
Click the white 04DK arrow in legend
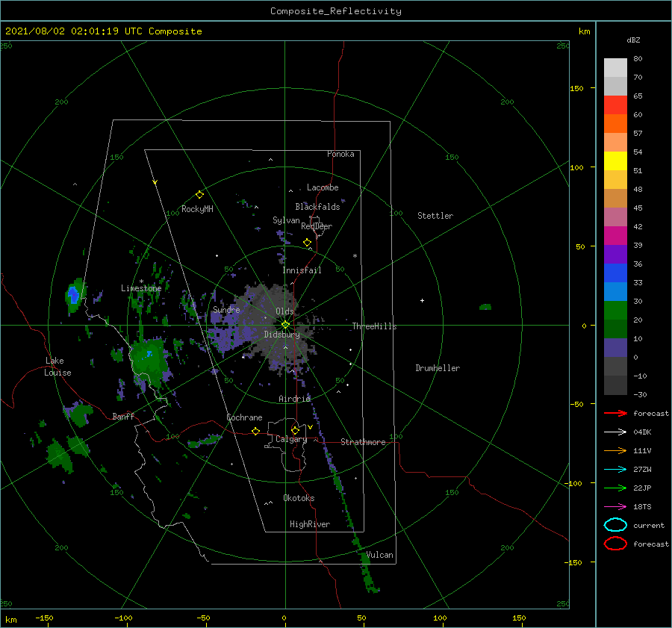tap(615, 432)
